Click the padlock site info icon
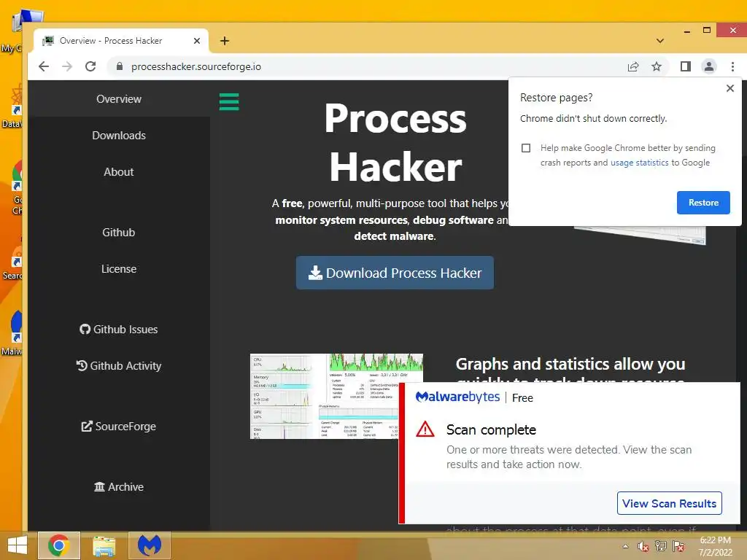 [x=120, y=66]
